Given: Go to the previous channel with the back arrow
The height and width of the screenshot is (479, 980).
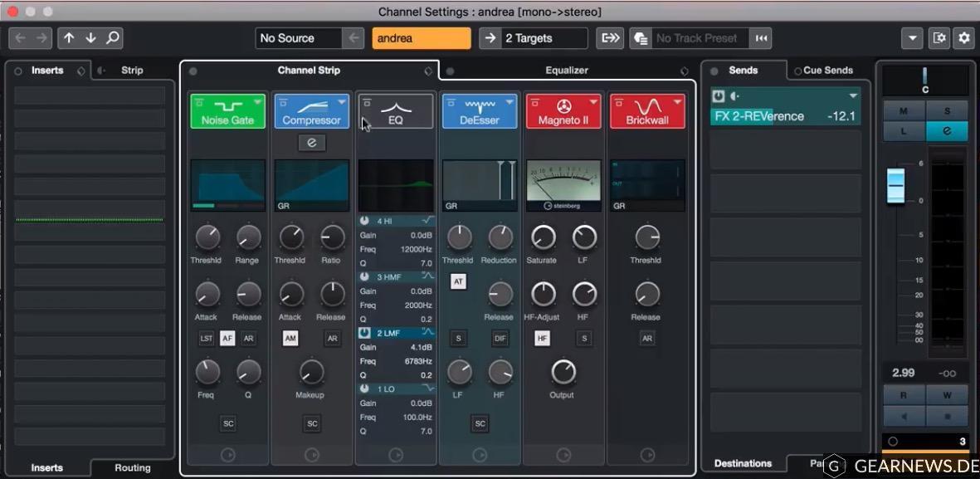Looking at the screenshot, I should click(20, 38).
